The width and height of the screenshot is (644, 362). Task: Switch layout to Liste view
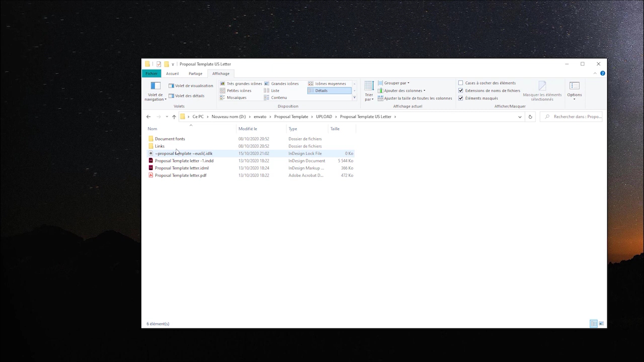(272, 90)
